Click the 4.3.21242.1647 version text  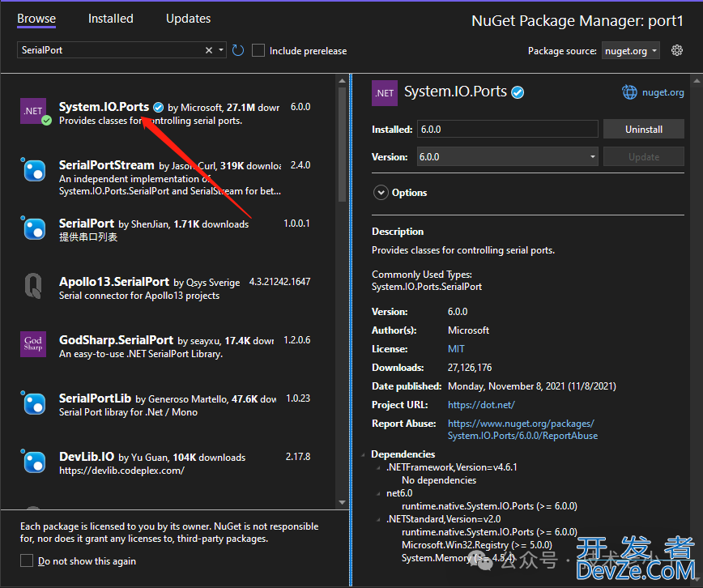click(279, 282)
